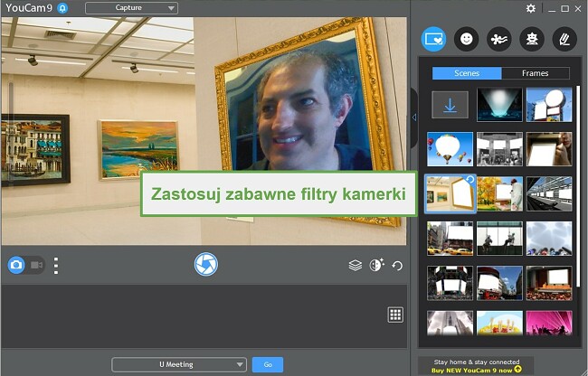The width and height of the screenshot is (588, 376).
Task: Click the YouCam notification bell icon
Action: click(x=62, y=8)
